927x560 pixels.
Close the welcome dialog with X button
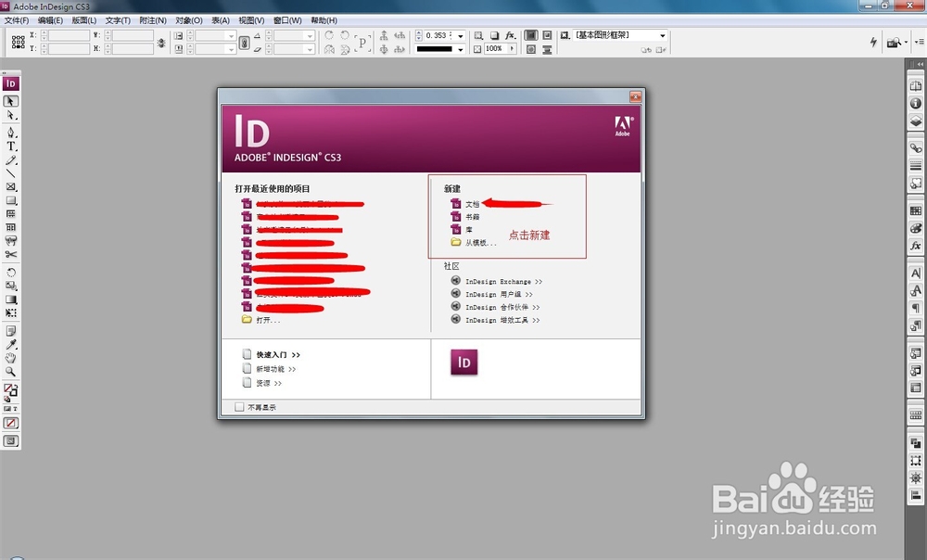(635, 96)
